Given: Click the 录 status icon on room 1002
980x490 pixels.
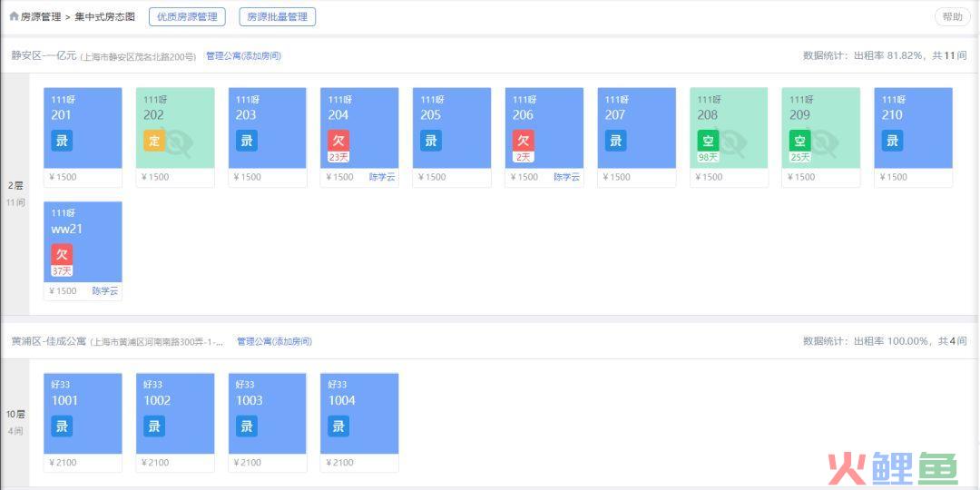Looking at the screenshot, I should pos(154,426).
